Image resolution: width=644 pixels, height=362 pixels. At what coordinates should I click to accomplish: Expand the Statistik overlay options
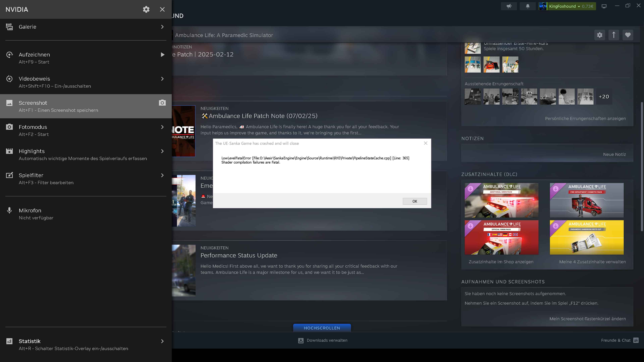pyautogui.click(x=86, y=345)
